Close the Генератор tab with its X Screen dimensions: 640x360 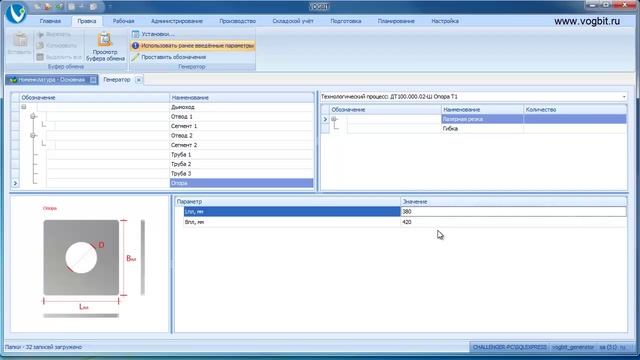point(139,80)
